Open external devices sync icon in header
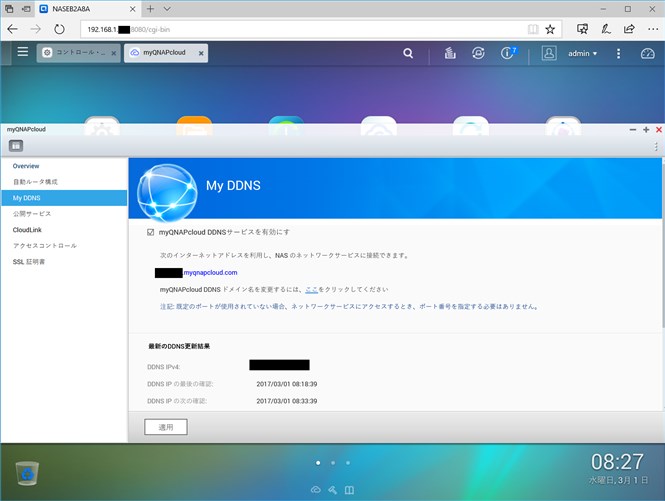 (478, 53)
